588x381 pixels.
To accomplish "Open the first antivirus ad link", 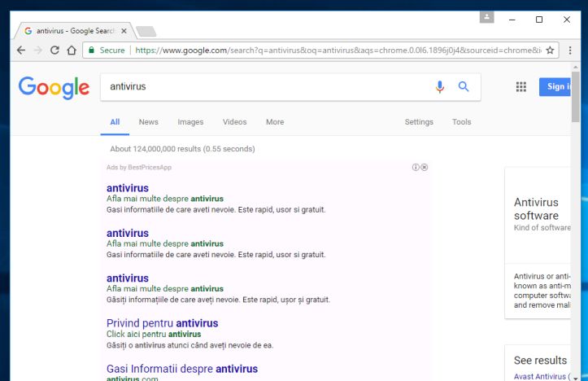I will tap(128, 188).
